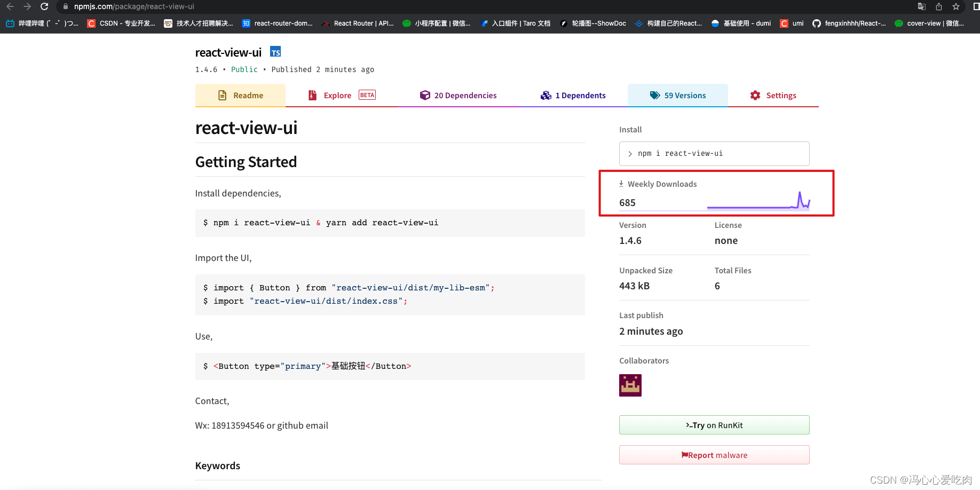
Task: Click the collaborator avatar thumbnail
Action: click(x=630, y=385)
